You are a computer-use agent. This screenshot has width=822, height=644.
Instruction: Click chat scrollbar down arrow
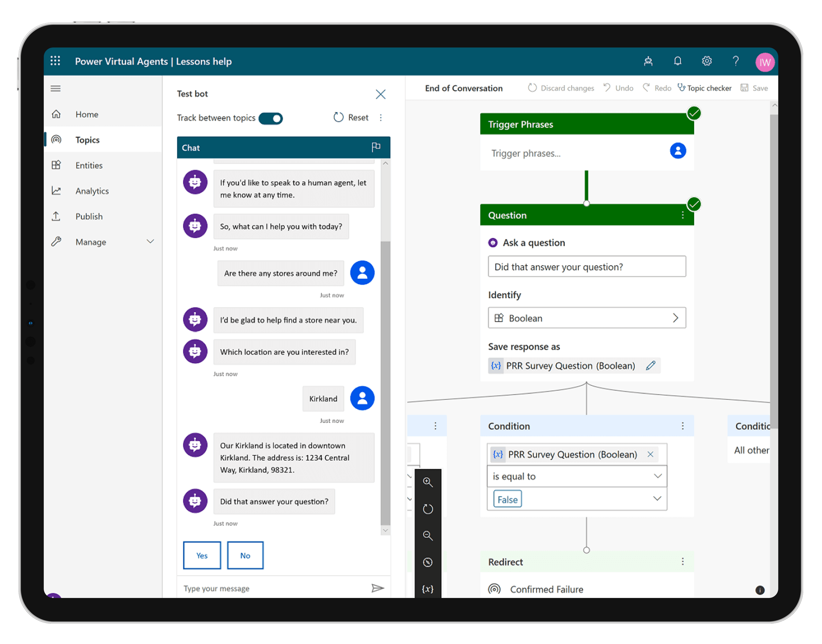[x=385, y=530]
